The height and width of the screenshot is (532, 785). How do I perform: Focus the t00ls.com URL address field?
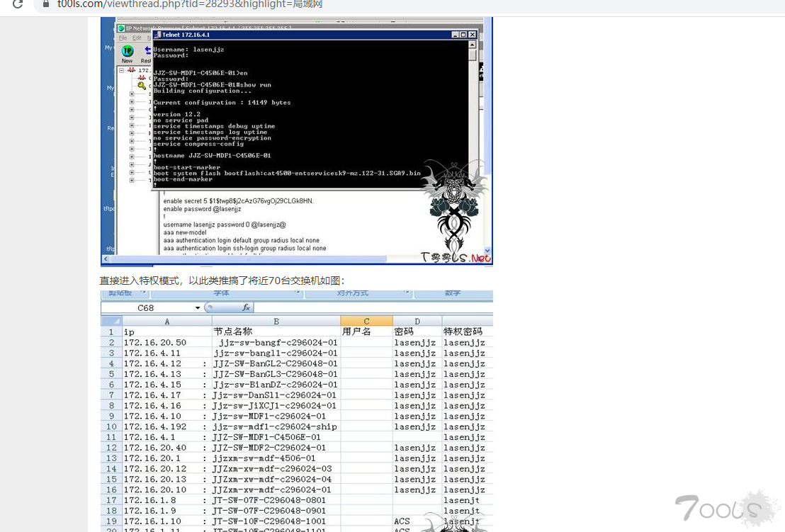pyautogui.click(x=191, y=4)
